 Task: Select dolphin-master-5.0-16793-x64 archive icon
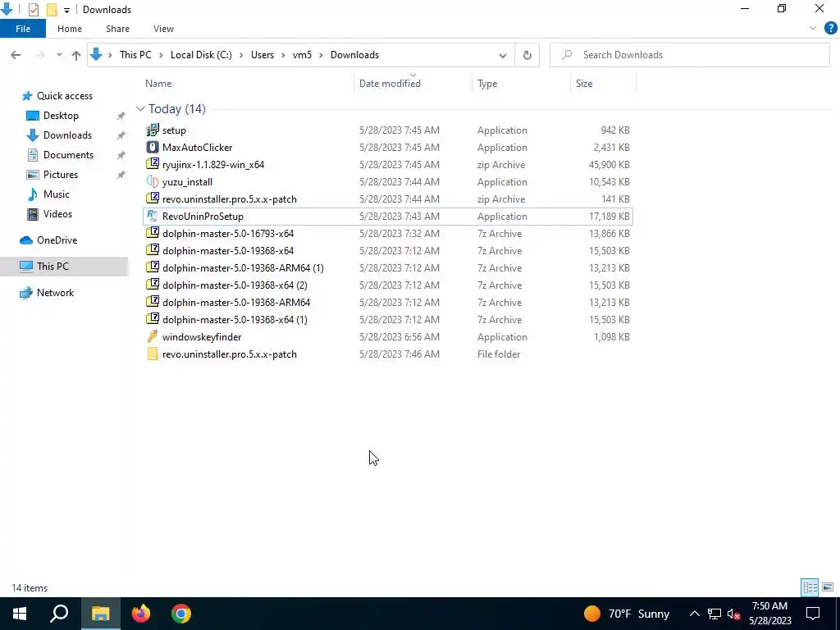click(x=153, y=234)
